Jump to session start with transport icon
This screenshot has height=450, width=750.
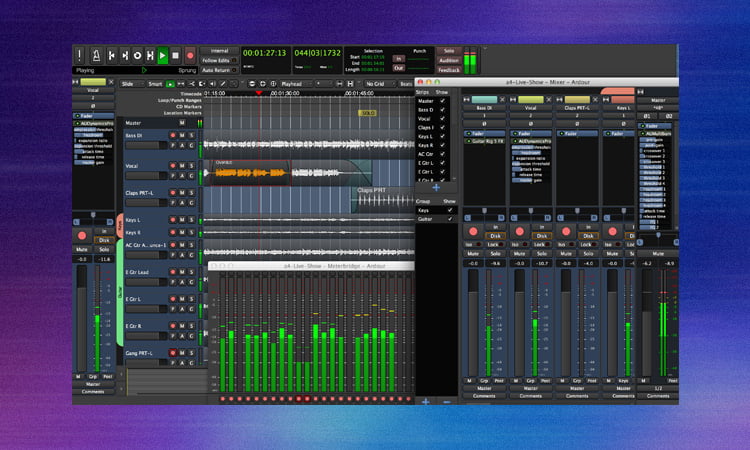point(112,56)
